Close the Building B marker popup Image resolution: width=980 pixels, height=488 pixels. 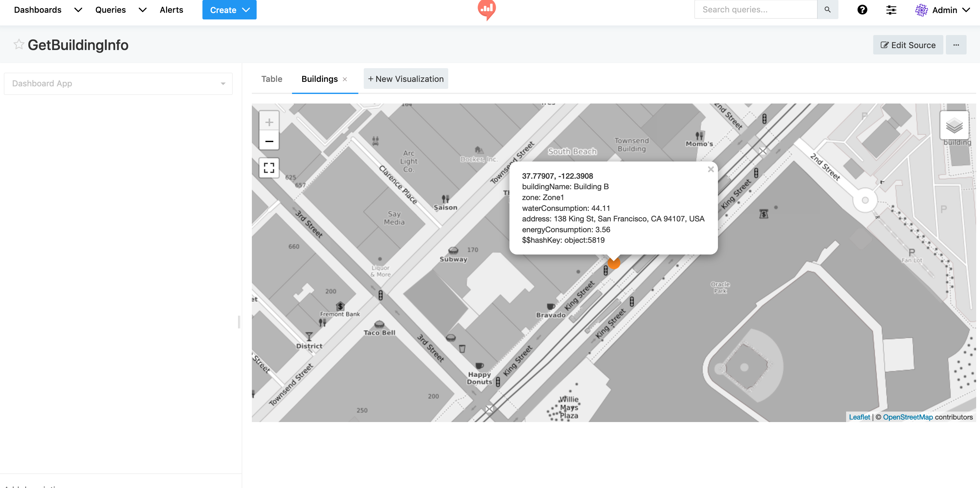coord(711,169)
